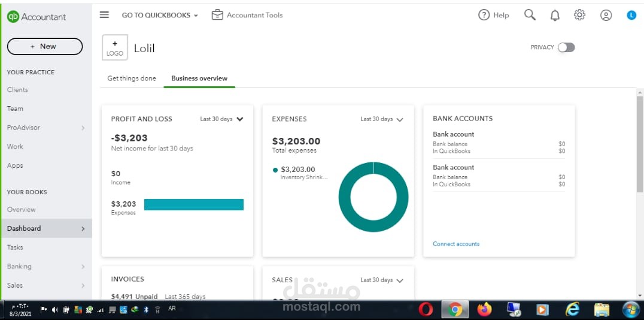Click the volume speaker tray icon
The height and width of the screenshot is (320, 644).
click(x=55, y=310)
